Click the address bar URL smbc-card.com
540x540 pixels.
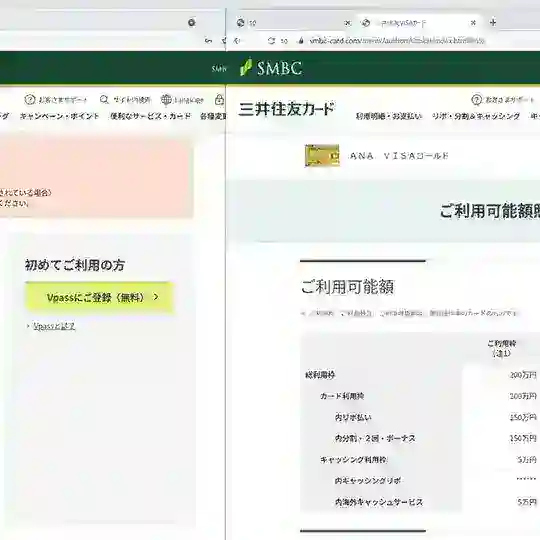[397, 41]
